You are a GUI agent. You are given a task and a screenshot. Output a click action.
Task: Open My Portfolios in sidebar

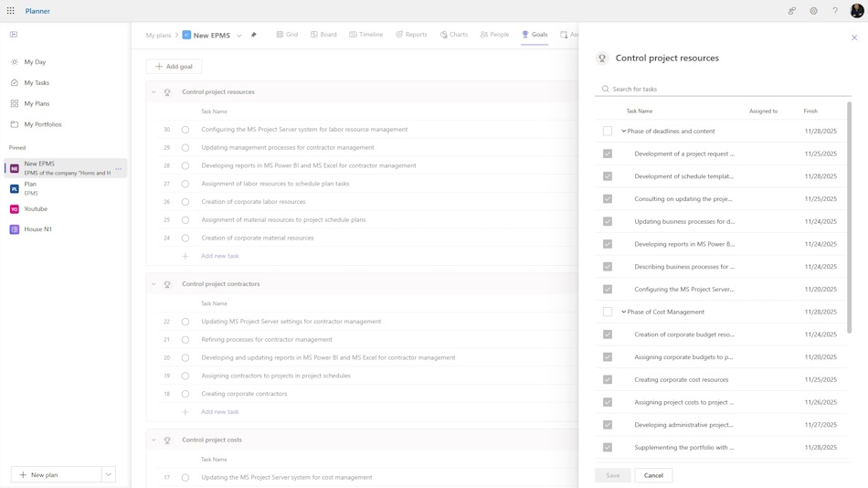tap(43, 124)
